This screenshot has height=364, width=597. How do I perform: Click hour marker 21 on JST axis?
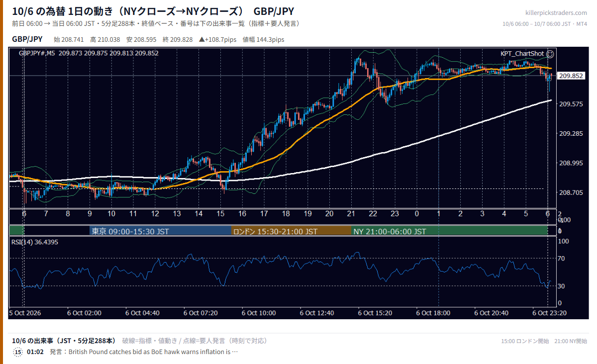(x=351, y=213)
